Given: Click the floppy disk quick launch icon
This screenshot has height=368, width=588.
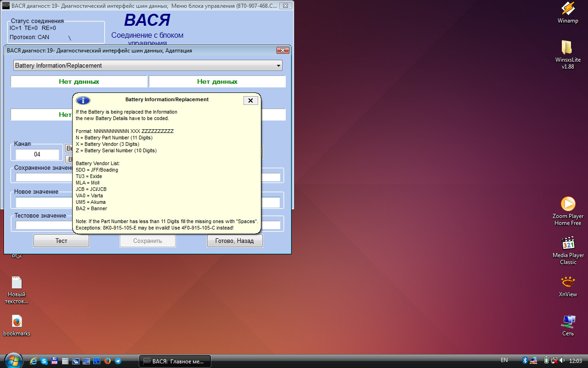Looking at the screenshot, I should tap(54, 361).
